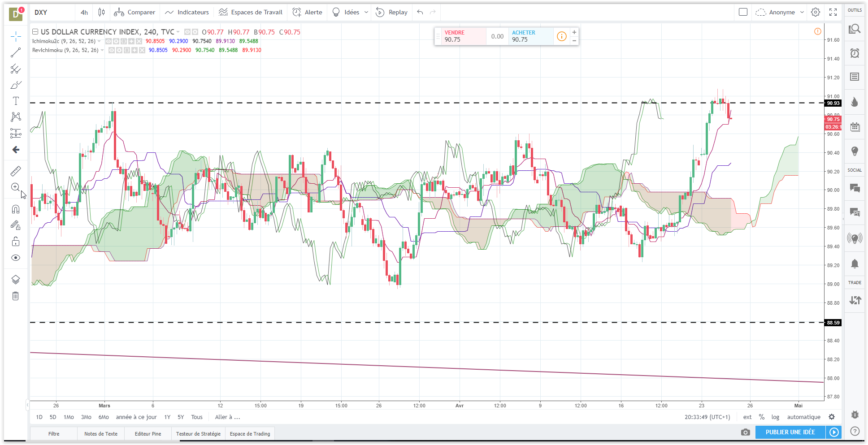The height and width of the screenshot is (445, 868).
Task: Toggle hide all drawings eye icon
Action: point(16,258)
